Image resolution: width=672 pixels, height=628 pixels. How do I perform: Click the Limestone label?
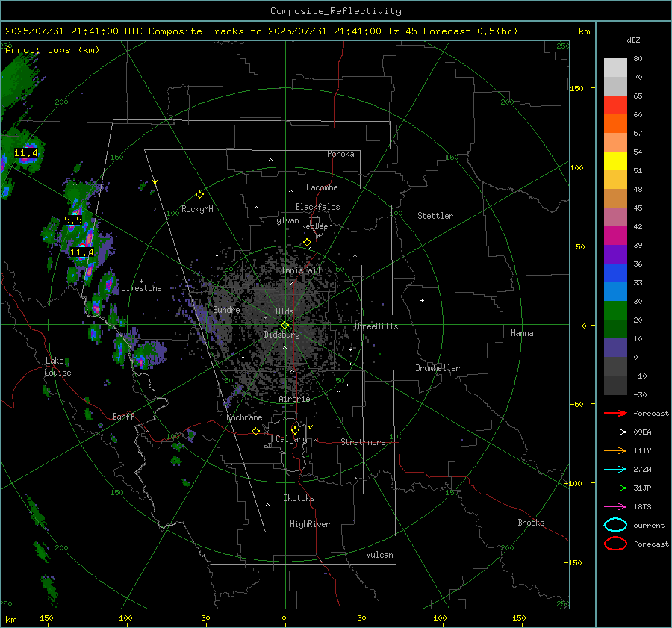click(141, 288)
